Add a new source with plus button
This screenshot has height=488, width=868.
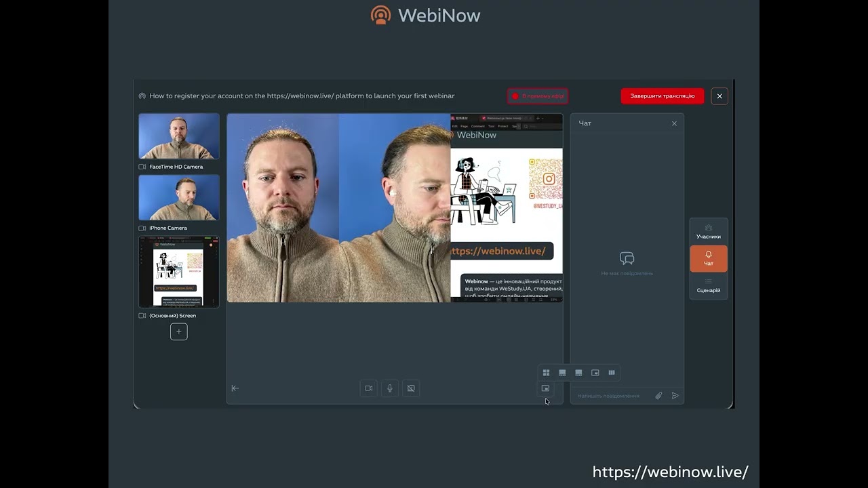click(179, 331)
